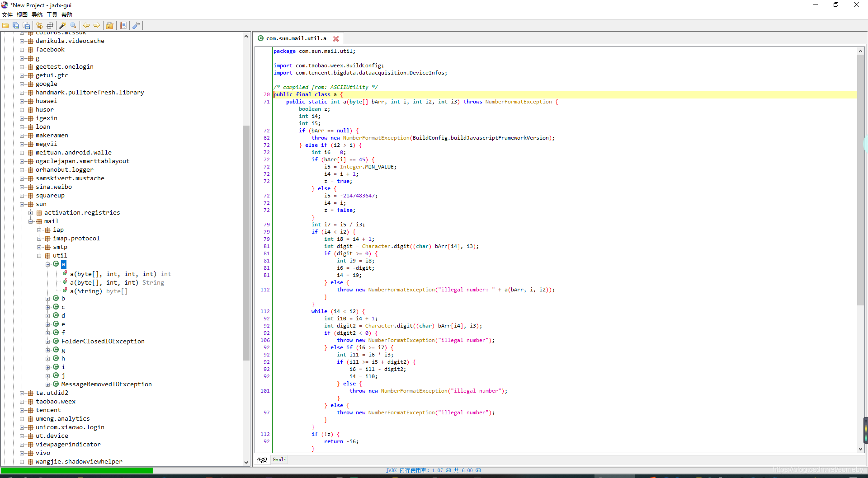This screenshot has width=868, height=478.
Task: Select the wangjie.shadowviewhelper package
Action: pyautogui.click(x=79, y=462)
